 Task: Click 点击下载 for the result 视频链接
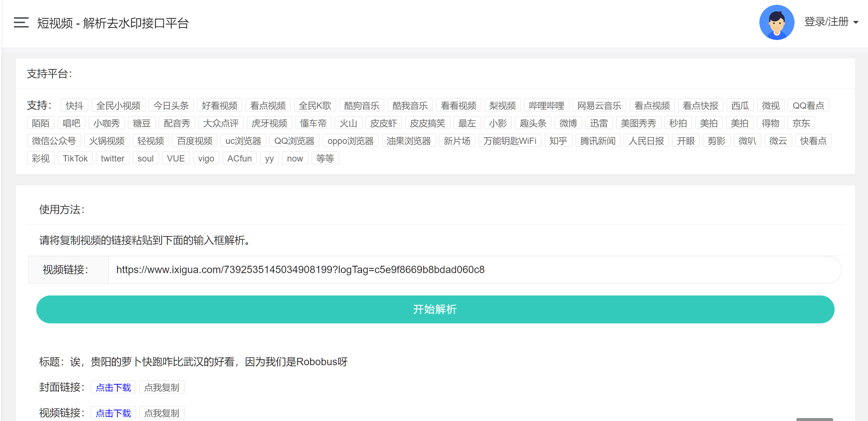[x=113, y=413]
